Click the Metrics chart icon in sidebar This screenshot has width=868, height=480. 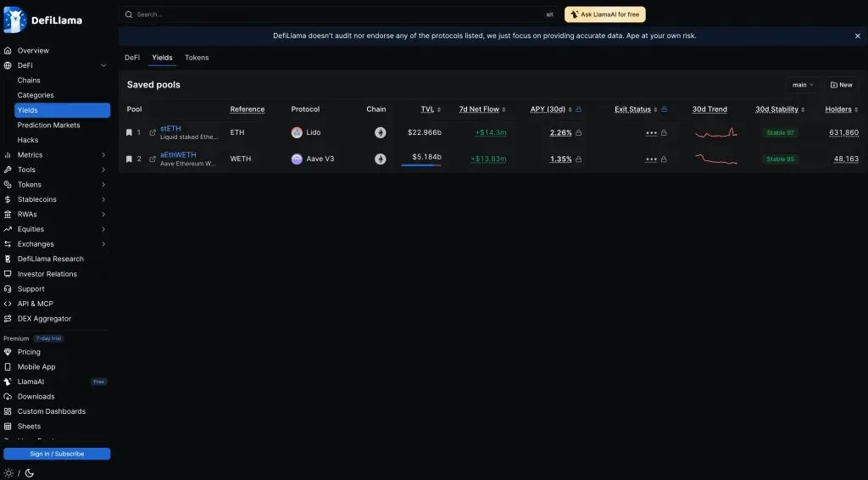[8, 155]
